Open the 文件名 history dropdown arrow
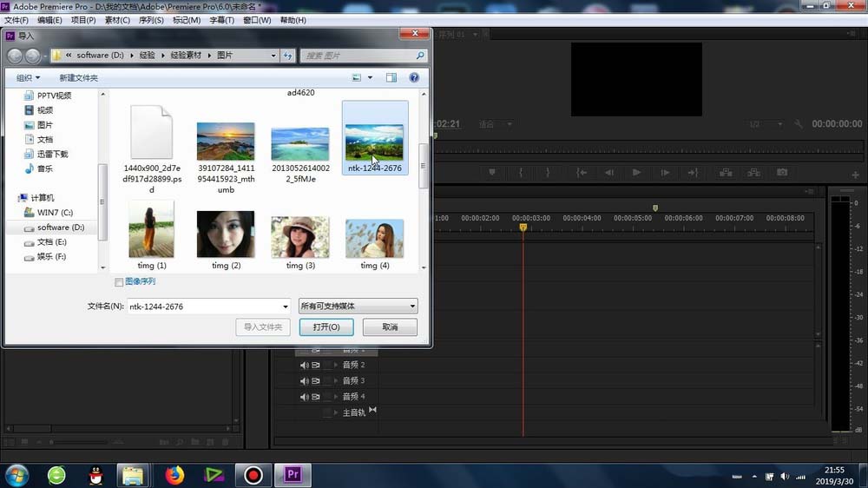 coord(285,307)
